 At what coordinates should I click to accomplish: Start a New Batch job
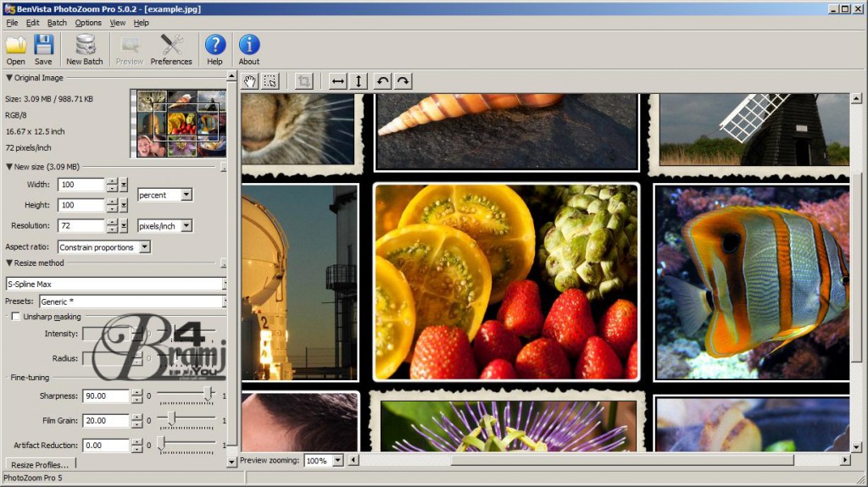[85, 50]
